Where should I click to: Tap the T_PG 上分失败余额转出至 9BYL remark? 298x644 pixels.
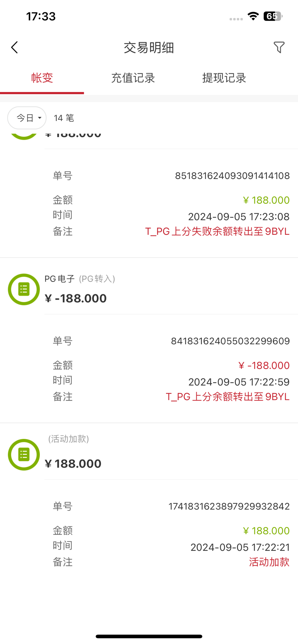pos(217,231)
